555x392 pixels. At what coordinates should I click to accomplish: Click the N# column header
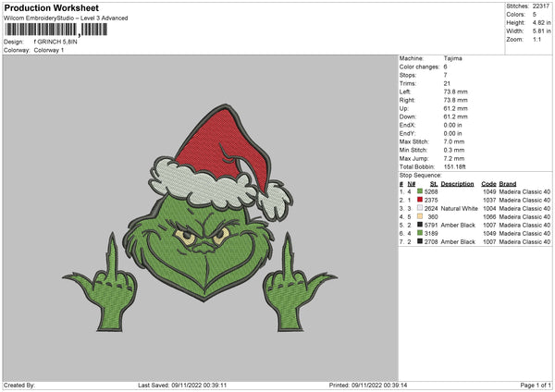tap(412, 184)
